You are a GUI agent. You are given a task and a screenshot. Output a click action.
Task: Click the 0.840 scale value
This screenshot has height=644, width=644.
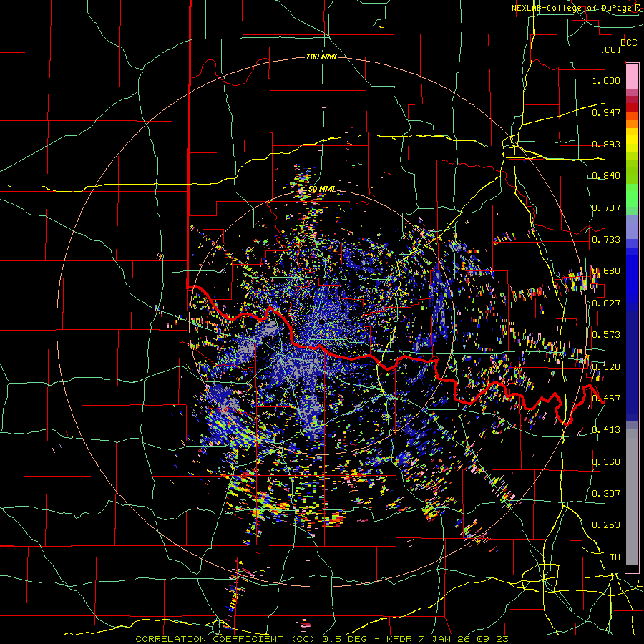[606, 176]
